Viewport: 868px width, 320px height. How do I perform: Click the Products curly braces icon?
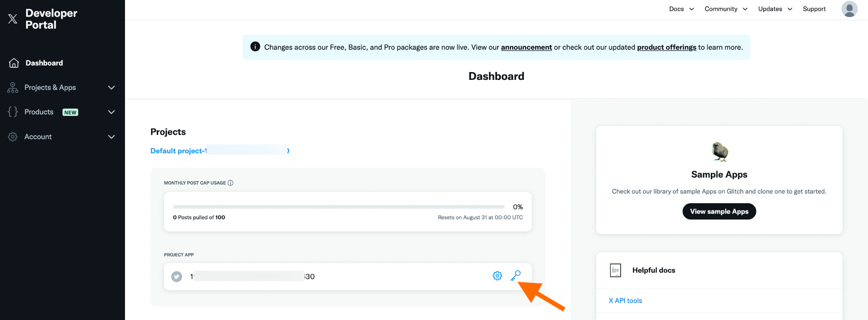[x=13, y=112]
